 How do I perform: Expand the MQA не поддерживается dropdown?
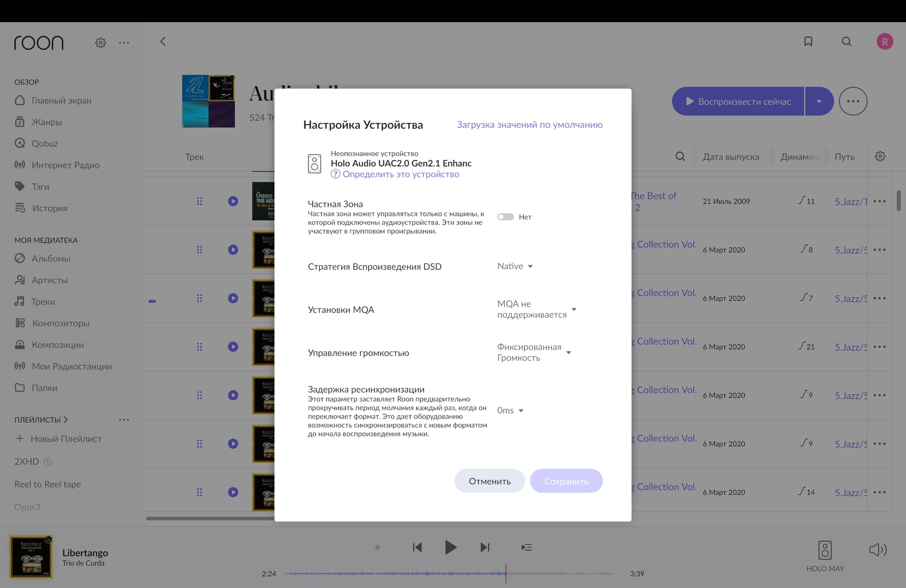(537, 309)
